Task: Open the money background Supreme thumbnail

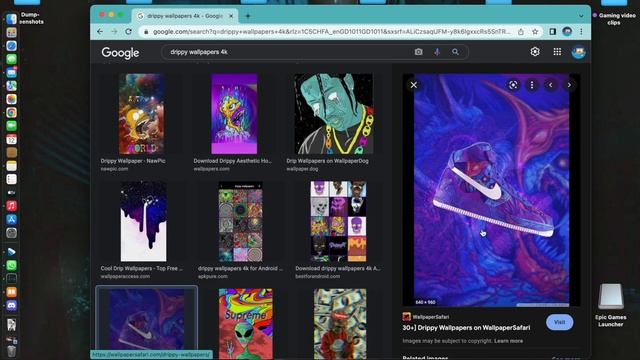Action: coord(340,324)
